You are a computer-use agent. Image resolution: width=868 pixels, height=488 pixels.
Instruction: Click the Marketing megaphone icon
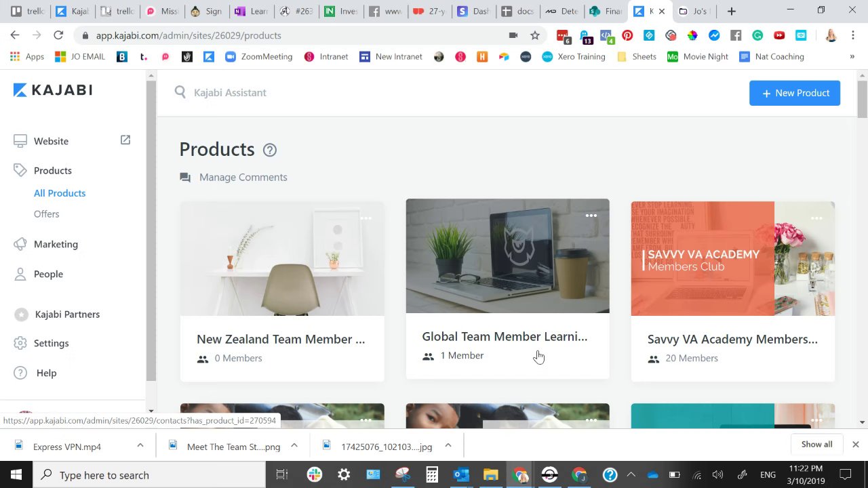(20, 244)
